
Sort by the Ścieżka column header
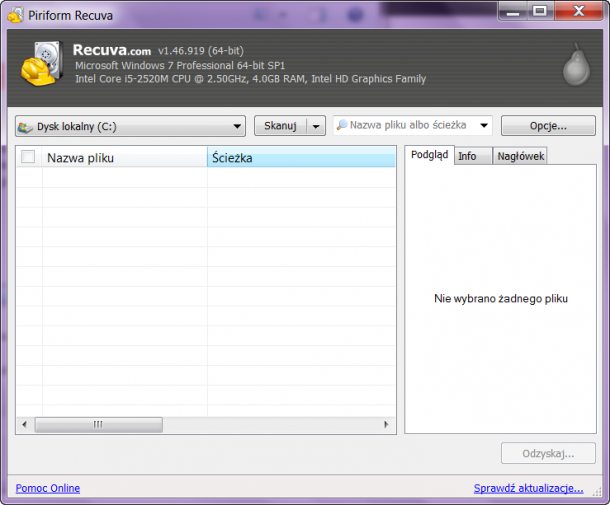click(x=301, y=157)
